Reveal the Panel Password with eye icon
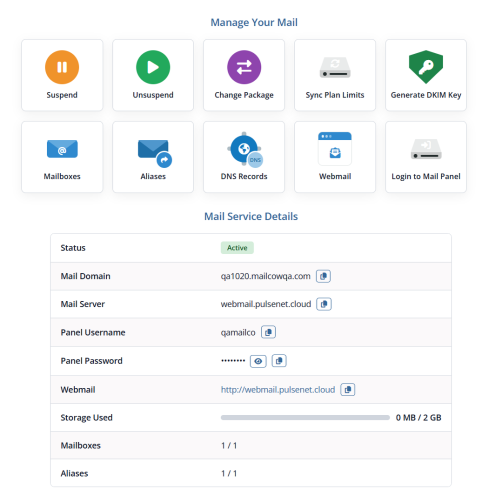This screenshot has width=502, height=502. [258, 361]
